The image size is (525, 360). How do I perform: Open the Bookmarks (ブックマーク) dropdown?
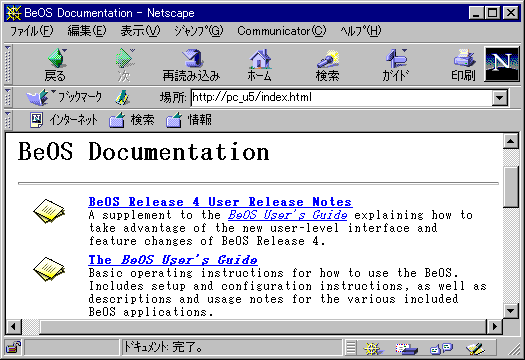click(x=64, y=97)
